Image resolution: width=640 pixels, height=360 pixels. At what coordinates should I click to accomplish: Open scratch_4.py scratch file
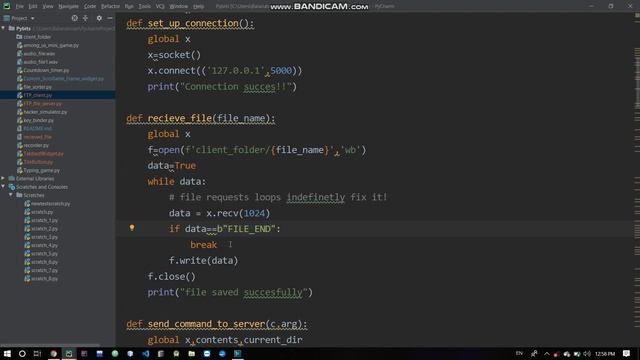pos(44,245)
